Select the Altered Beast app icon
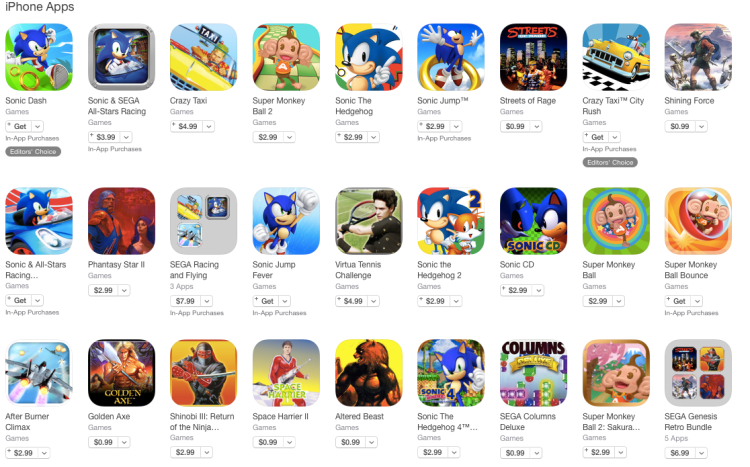This screenshot has width=750, height=467. (x=369, y=373)
